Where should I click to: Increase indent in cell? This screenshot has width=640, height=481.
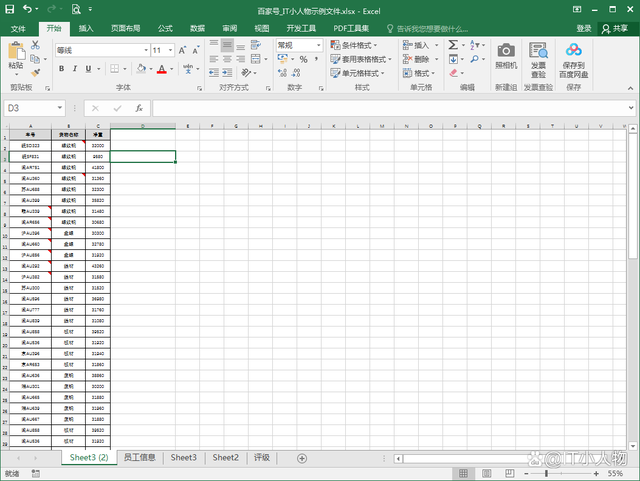(x=227, y=73)
